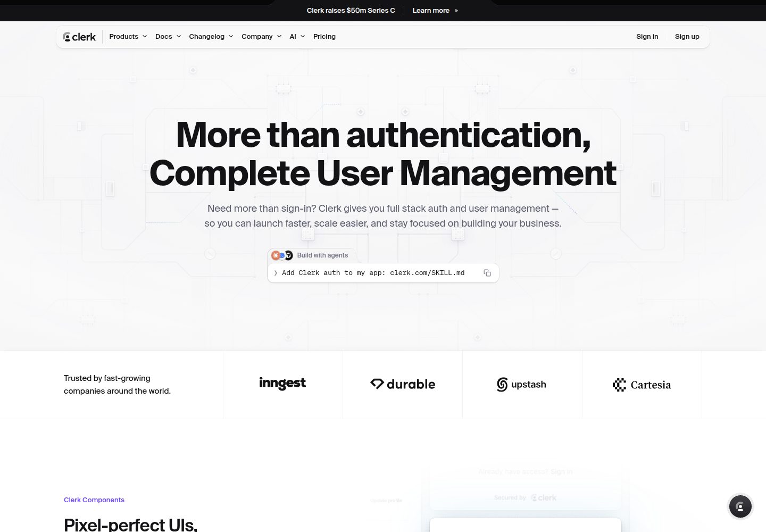Follow the Learn more link in banner
This screenshot has width=766, height=532.
431,11
